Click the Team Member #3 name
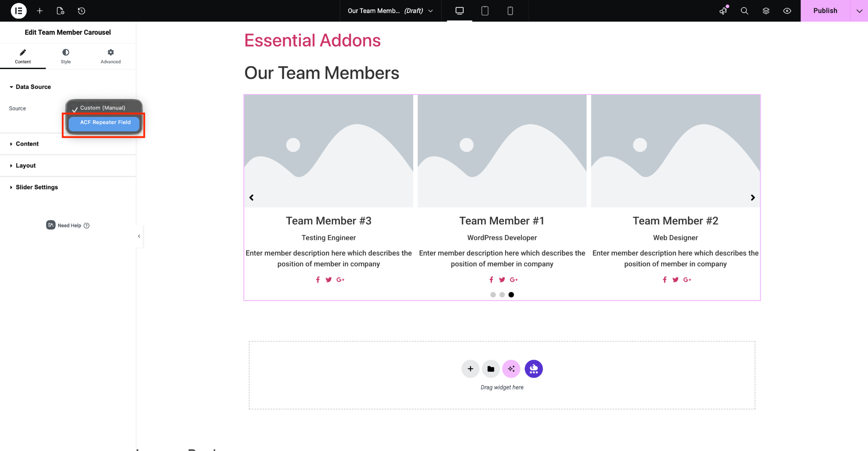 (x=328, y=221)
